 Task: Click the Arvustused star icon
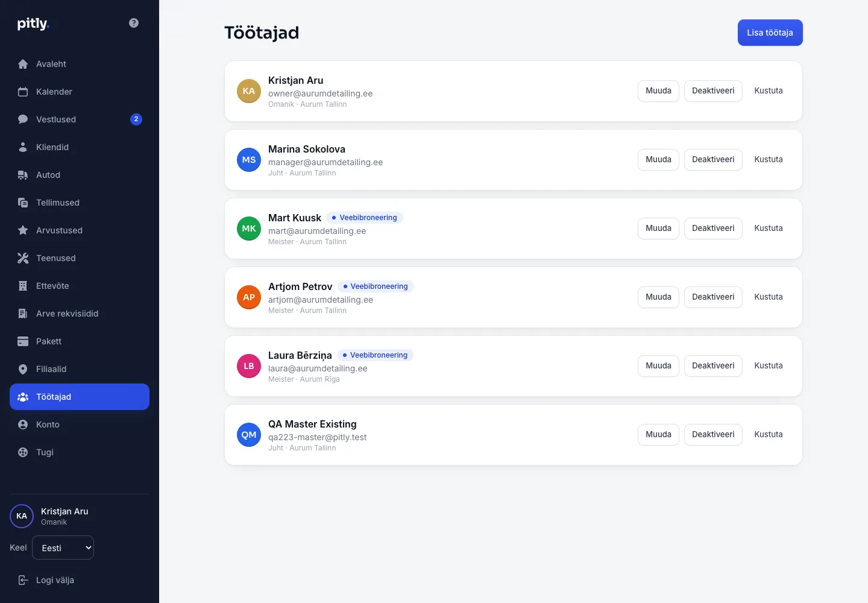click(x=23, y=230)
